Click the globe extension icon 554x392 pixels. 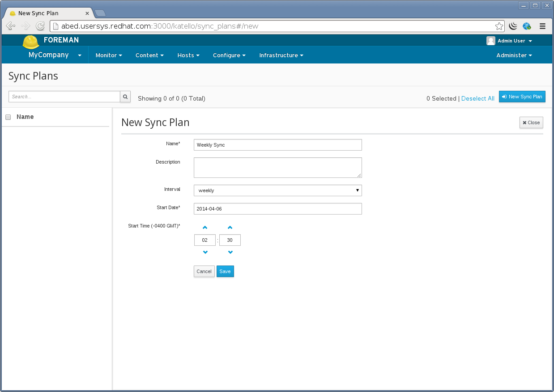coord(527,26)
